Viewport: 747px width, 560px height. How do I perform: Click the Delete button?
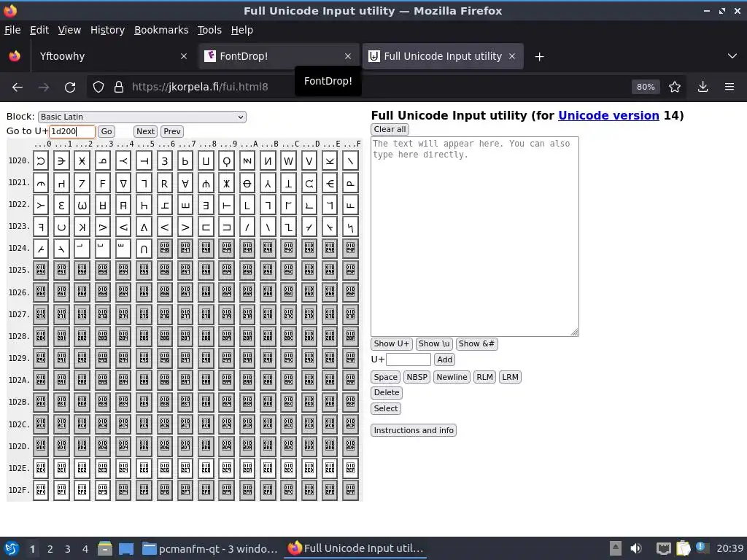click(x=387, y=392)
